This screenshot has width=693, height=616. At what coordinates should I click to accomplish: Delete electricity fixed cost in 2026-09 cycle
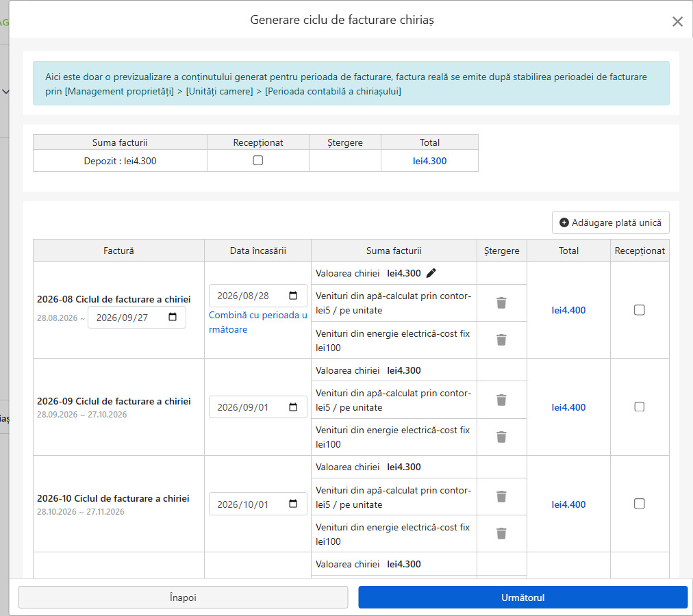(x=501, y=437)
